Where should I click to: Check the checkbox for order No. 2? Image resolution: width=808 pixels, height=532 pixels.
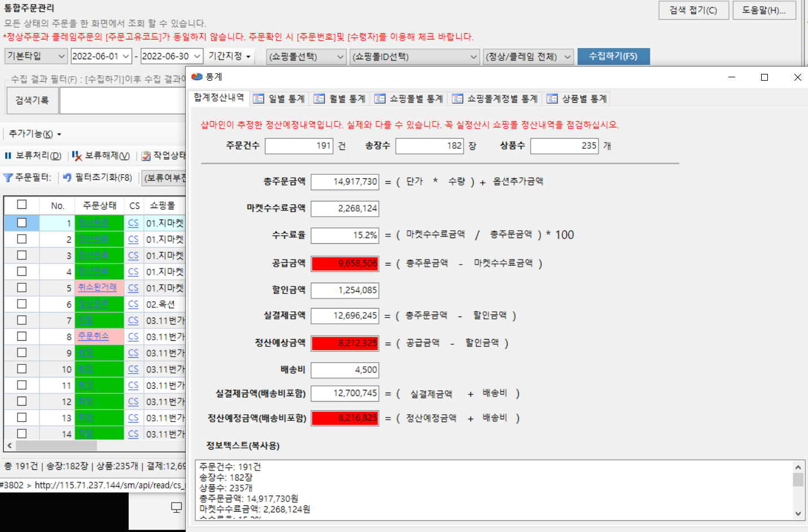pos(22,239)
